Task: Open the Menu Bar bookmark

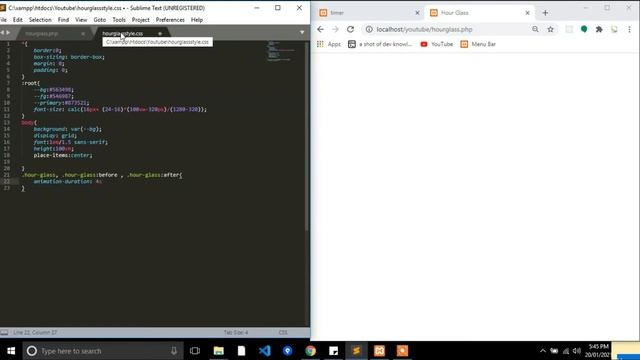Action: click(x=478, y=44)
